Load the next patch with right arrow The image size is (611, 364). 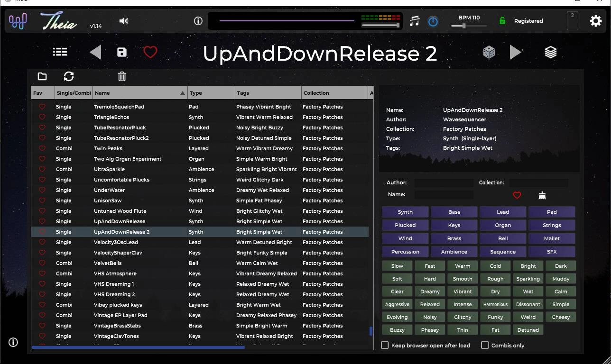[x=516, y=52]
